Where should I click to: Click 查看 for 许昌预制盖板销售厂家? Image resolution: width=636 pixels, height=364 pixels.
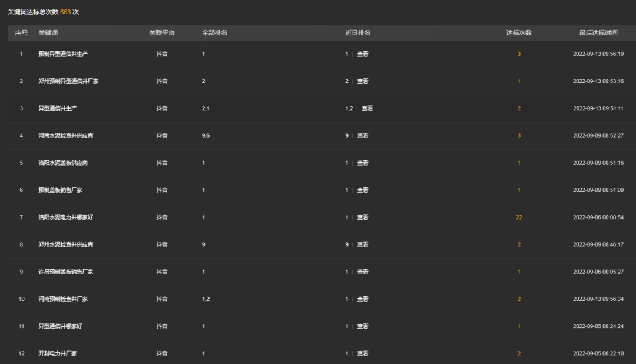point(363,272)
